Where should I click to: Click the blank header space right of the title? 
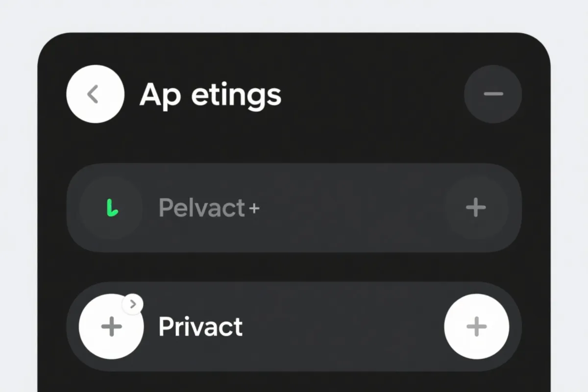coord(372,94)
